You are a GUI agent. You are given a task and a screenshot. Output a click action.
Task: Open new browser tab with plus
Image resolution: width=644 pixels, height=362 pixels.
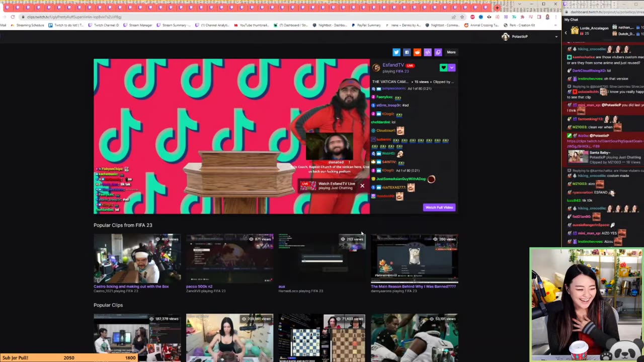(x=497, y=7)
